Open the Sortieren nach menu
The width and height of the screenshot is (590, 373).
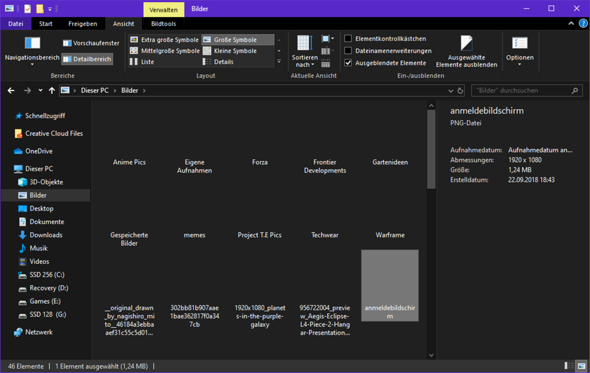coord(304,51)
